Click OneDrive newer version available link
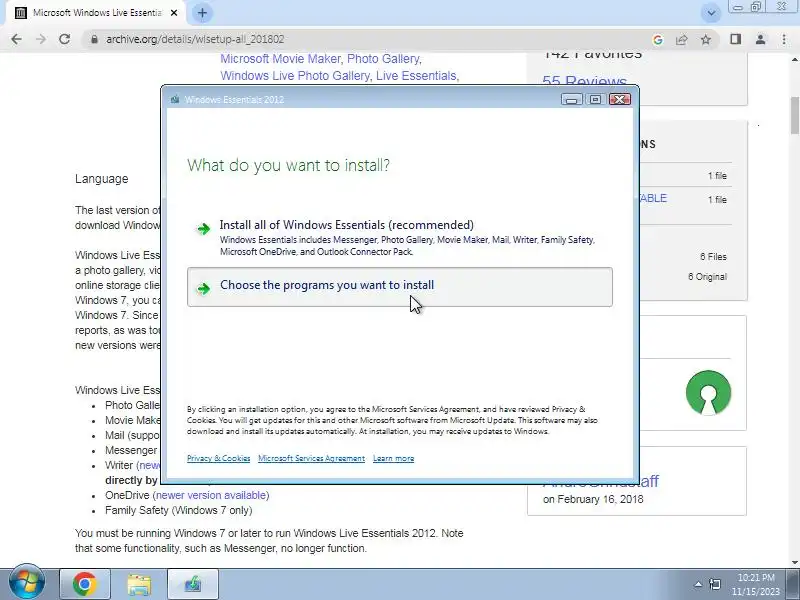800x600 pixels. 212,495
